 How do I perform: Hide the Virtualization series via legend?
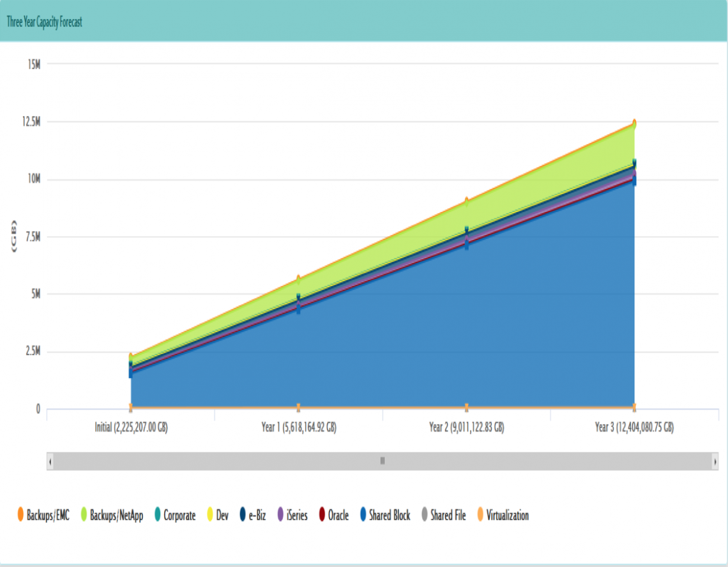507,515
